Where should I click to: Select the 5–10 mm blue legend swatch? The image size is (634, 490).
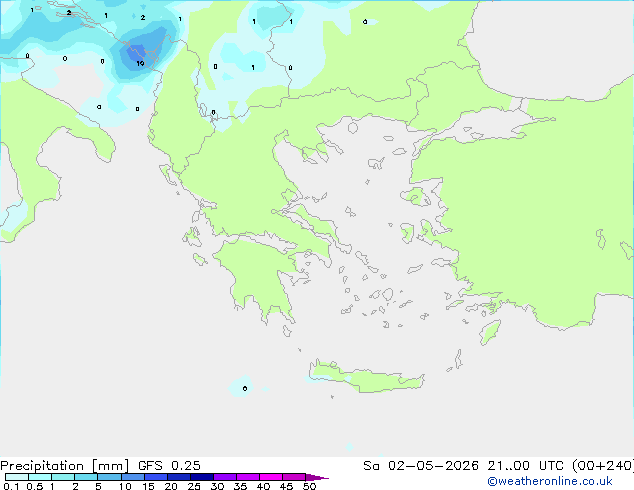(x=109, y=477)
